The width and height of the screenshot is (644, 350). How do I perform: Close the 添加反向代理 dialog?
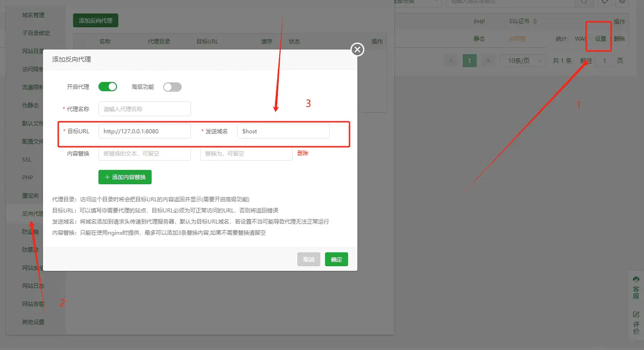(357, 50)
